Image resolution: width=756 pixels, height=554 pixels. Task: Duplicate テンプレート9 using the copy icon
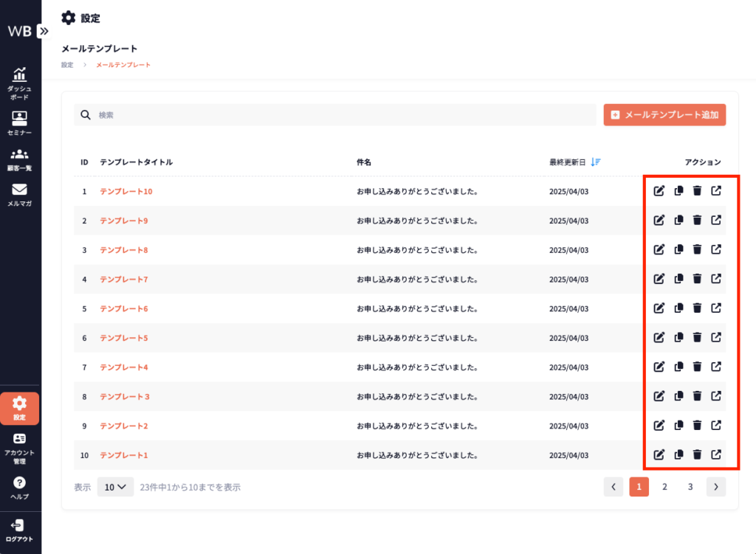[678, 220]
